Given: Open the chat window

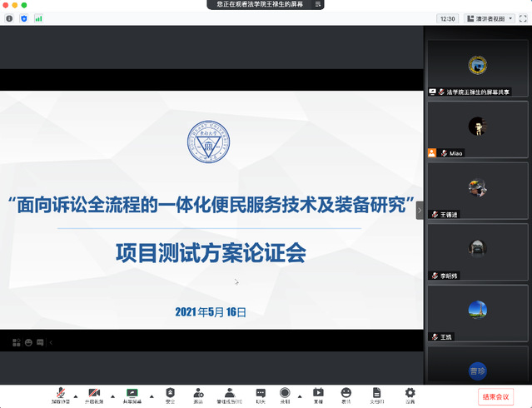Looking at the screenshot, I should tap(261, 393).
